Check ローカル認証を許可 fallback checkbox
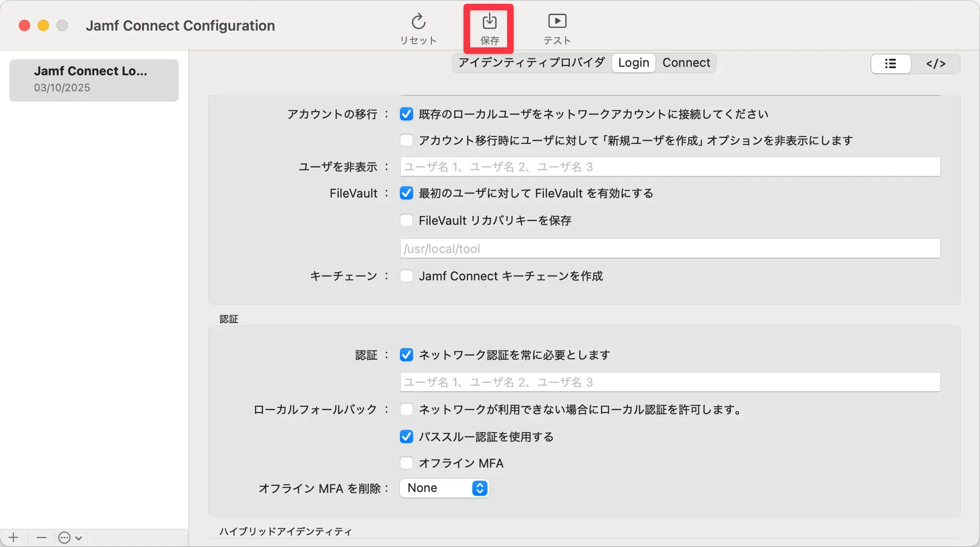980x547 pixels. click(406, 410)
